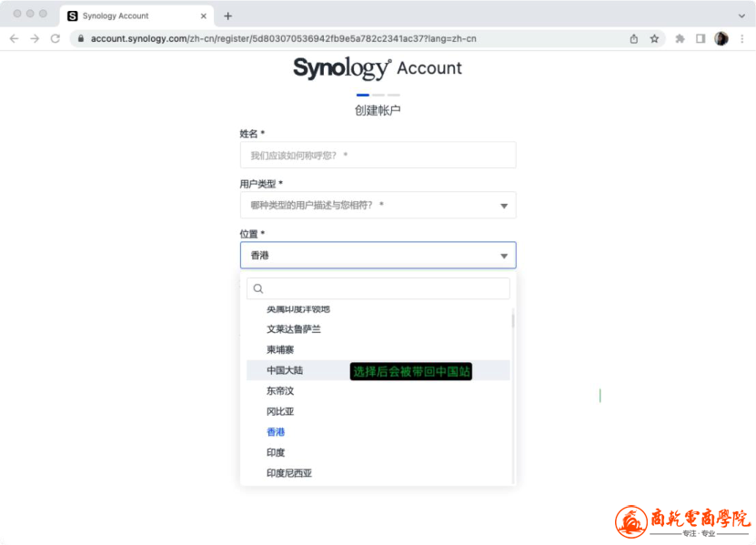Open the 用户类型 dropdown
Screen dimensions: 756x545
pos(378,205)
